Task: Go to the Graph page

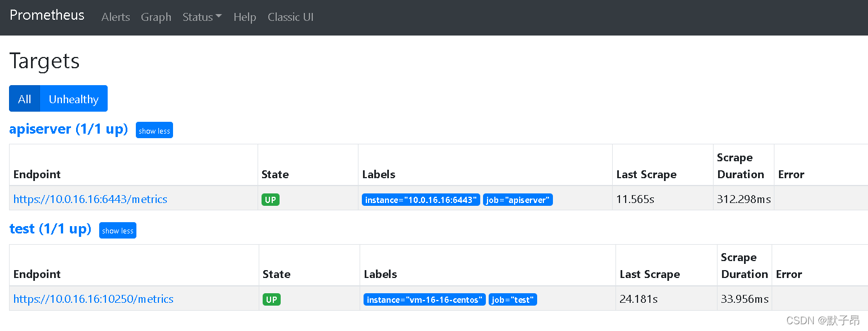Action: pyautogui.click(x=156, y=17)
